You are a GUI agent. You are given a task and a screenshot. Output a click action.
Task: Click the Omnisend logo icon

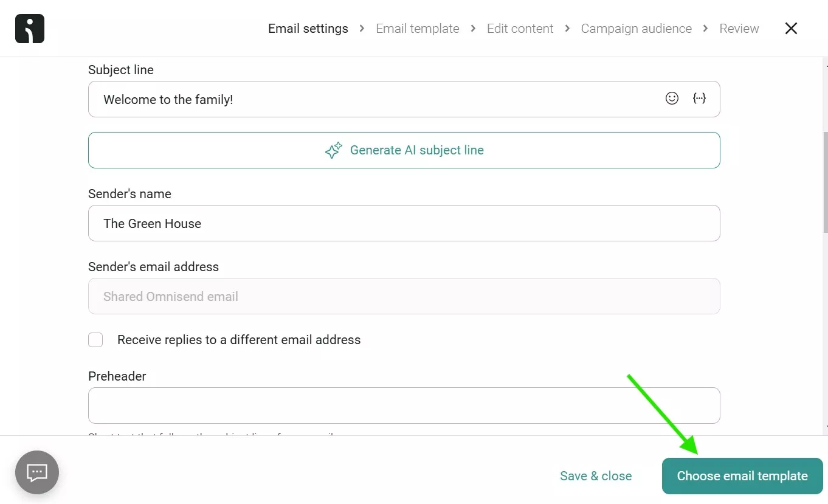tap(30, 29)
